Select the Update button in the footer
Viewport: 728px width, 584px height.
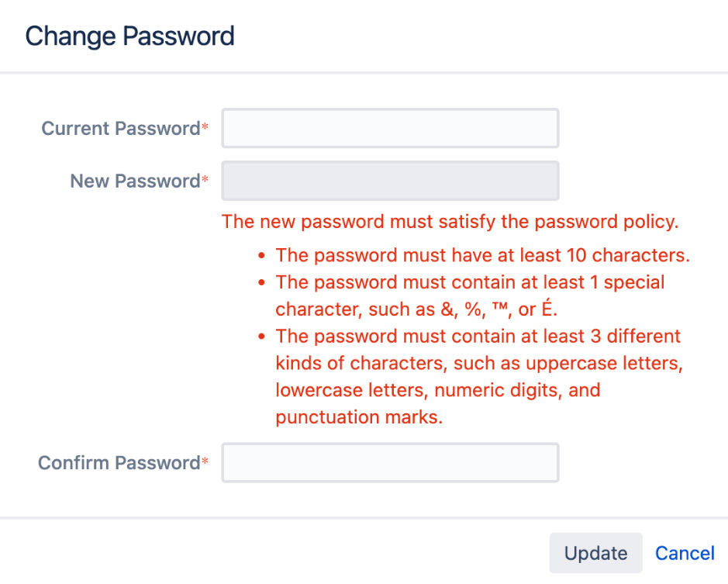[x=595, y=553]
